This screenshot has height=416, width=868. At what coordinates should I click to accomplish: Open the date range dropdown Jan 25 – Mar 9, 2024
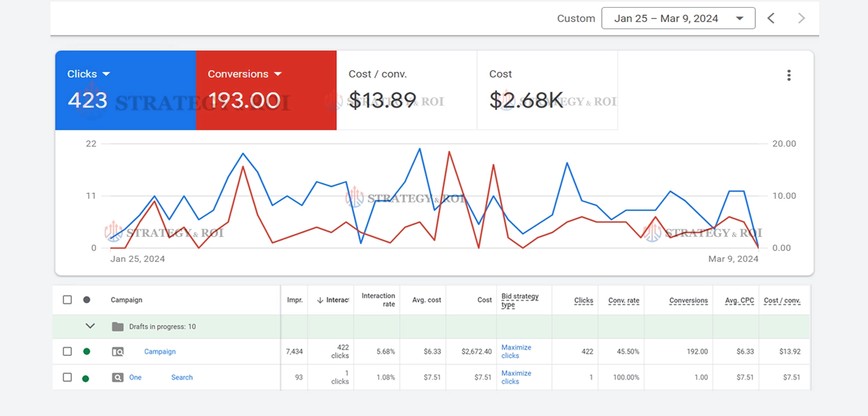tap(678, 19)
